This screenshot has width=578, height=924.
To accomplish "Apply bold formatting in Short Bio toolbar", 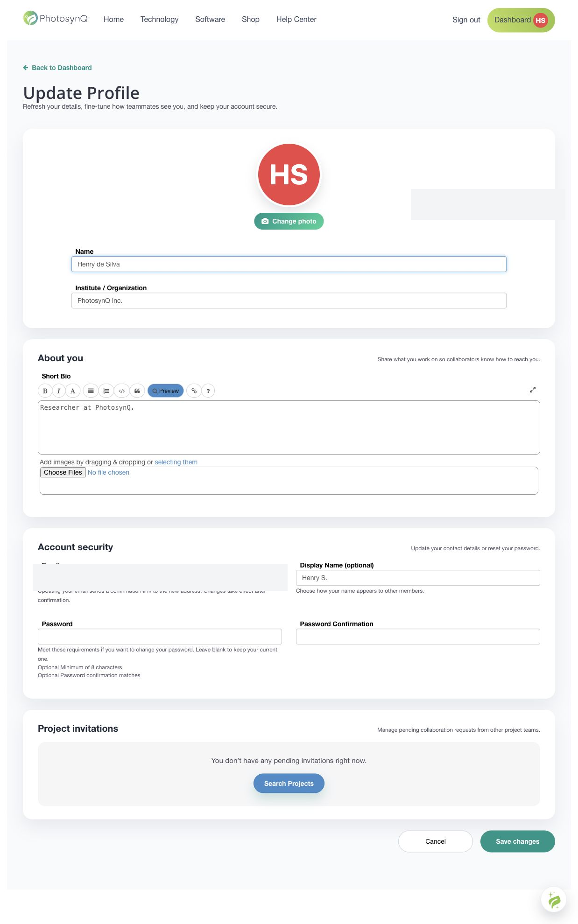I will coord(45,391).
